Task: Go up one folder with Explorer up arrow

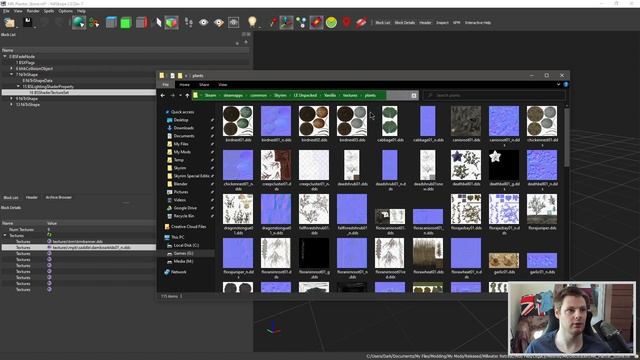Action: 187,96
